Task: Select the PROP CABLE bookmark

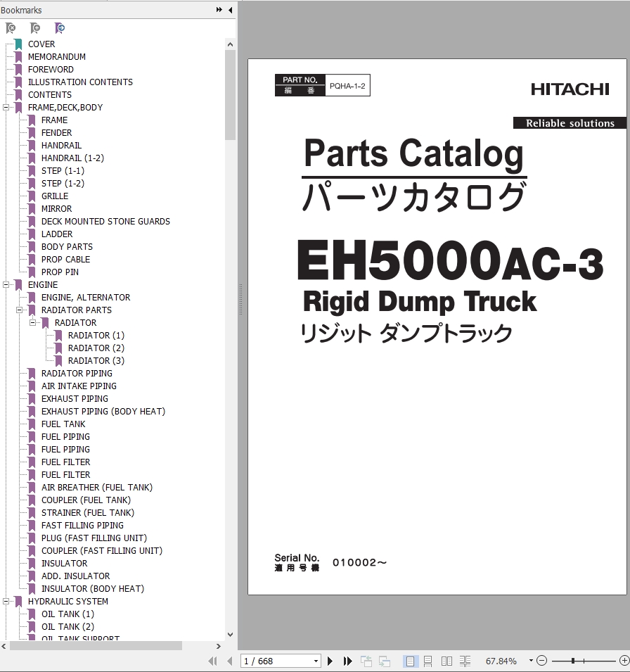Action: [65, 259]
